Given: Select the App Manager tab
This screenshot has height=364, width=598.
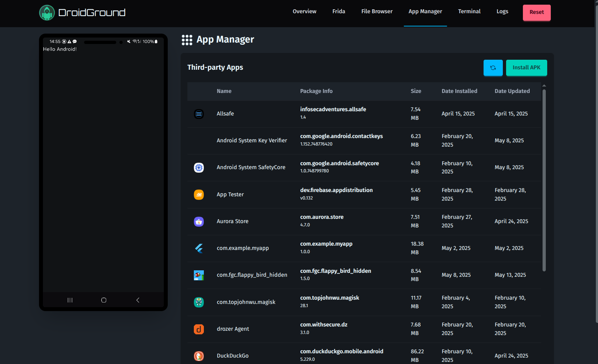Looking at the screenshot, I should click(425, 11).
